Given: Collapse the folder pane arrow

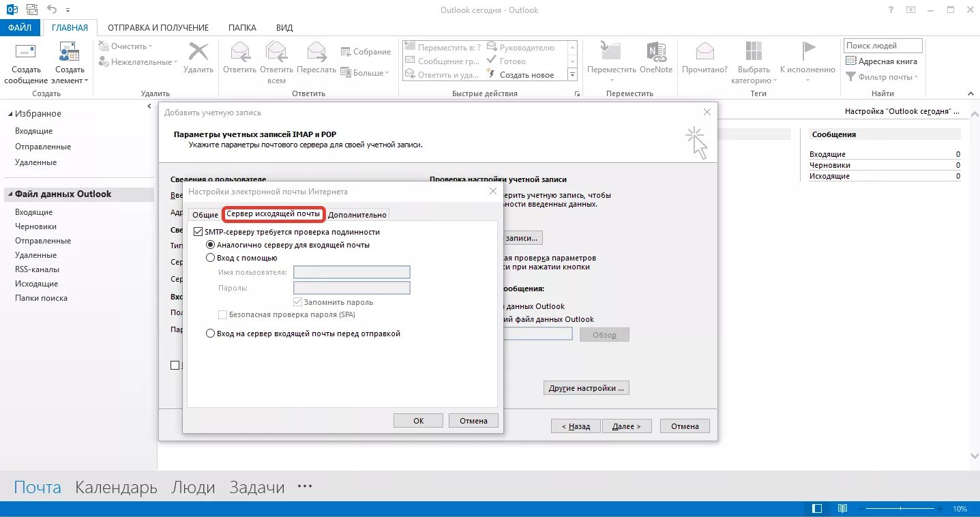Looking at the screenshot, I should click(150, 106).
